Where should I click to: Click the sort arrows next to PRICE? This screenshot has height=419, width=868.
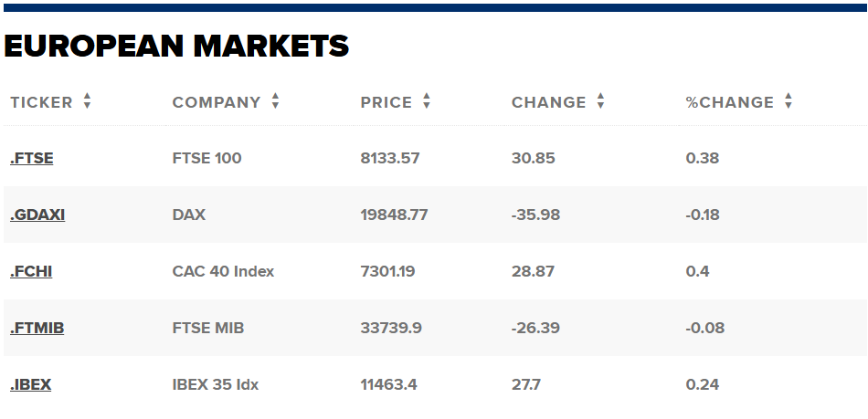(427, 101)
